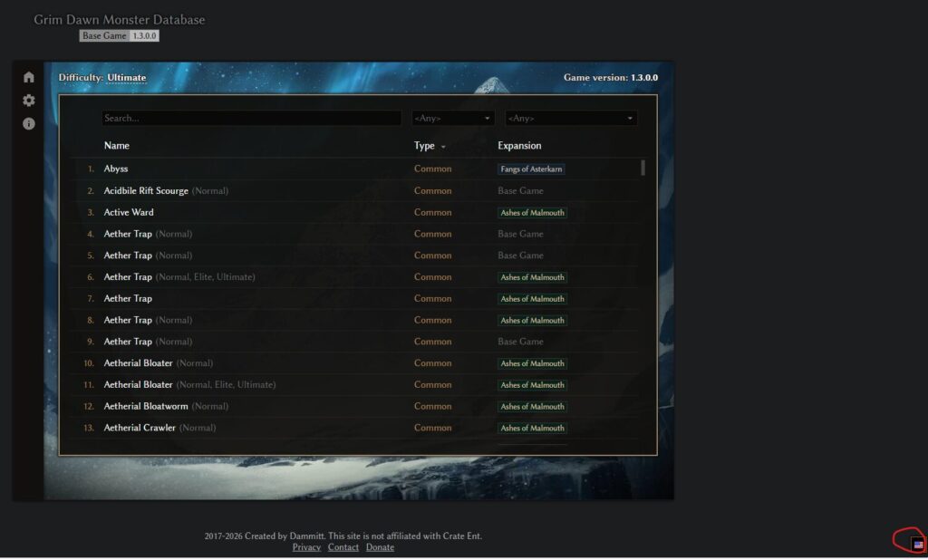Image resolution: width=928 pixels, height=560 pixels.
Task: Open the Contact link
Action: [x=343, y=547]
